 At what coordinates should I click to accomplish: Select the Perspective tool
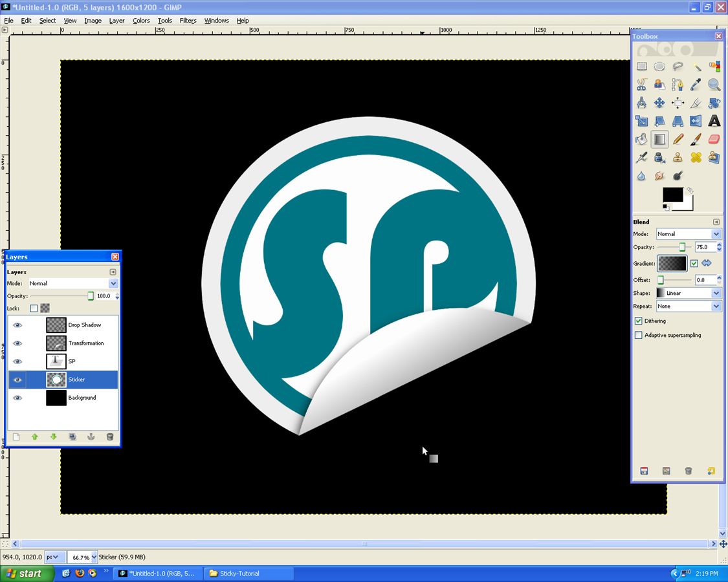pyautogui.click(x=678, y=121)
